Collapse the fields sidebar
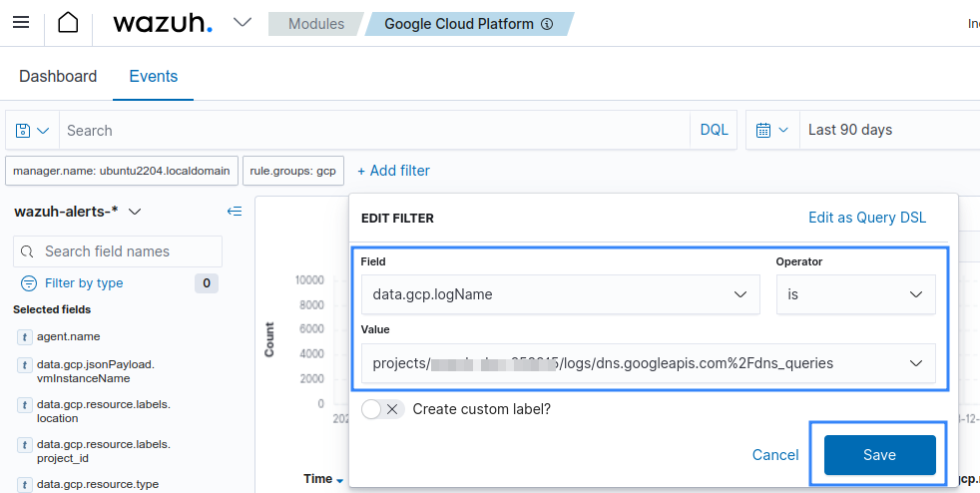 tap(235, 212)
